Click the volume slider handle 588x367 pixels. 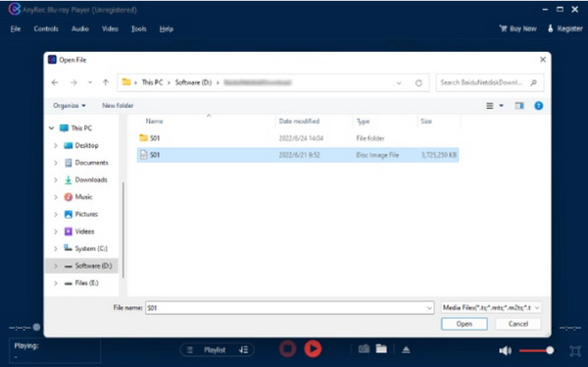click(x=550, y=350)
